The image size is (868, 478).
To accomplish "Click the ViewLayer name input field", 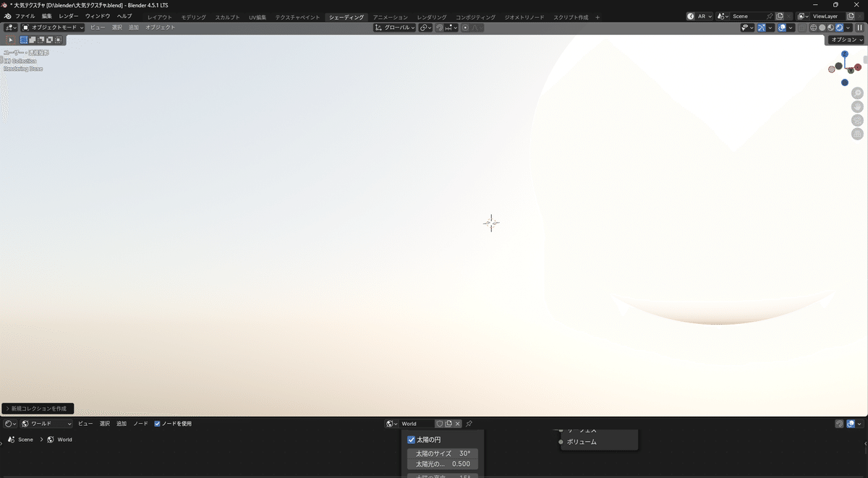I will [x=827, y=16].
